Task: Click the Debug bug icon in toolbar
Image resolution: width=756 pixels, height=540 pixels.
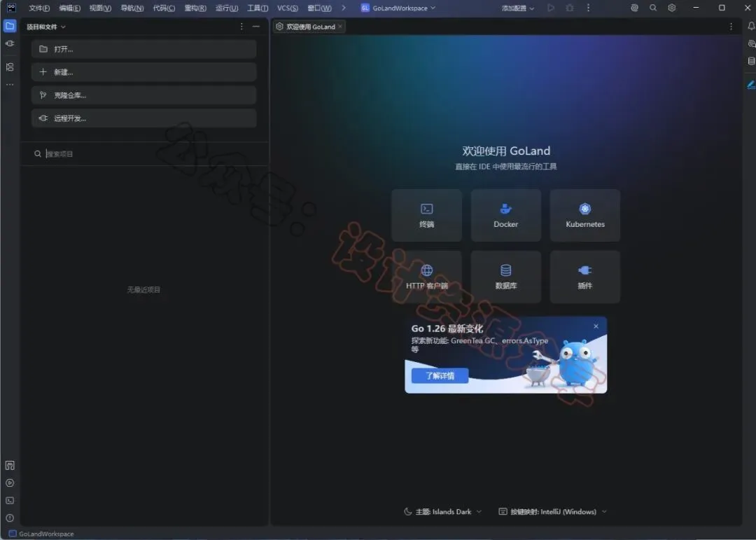Action: 569,8
